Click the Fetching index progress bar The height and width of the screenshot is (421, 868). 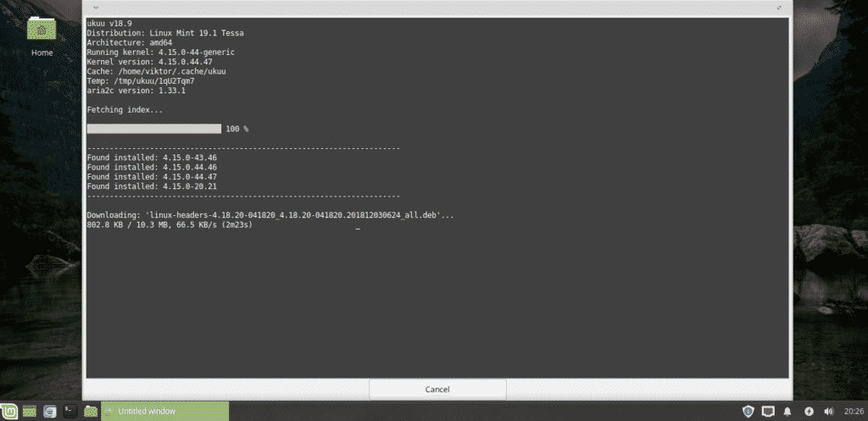pos(154,129)
